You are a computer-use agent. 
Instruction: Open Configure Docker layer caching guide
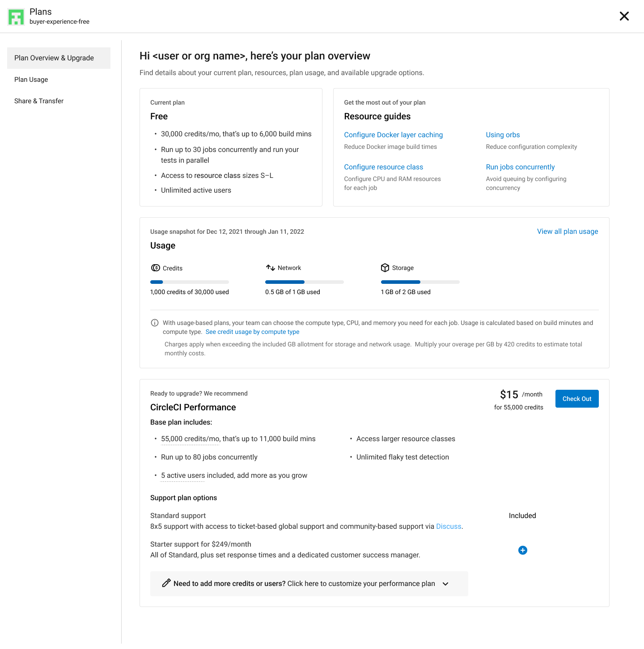pos(393,135)
